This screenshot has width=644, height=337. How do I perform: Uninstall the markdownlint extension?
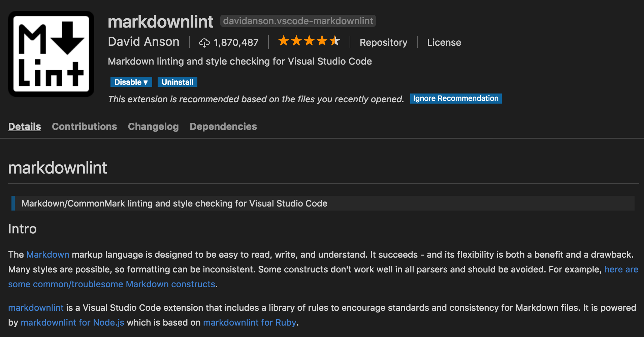[178, 82]
